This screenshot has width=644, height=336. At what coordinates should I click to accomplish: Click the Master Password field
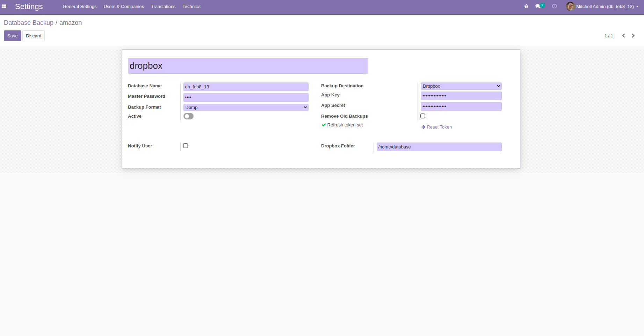pos(246,97)
